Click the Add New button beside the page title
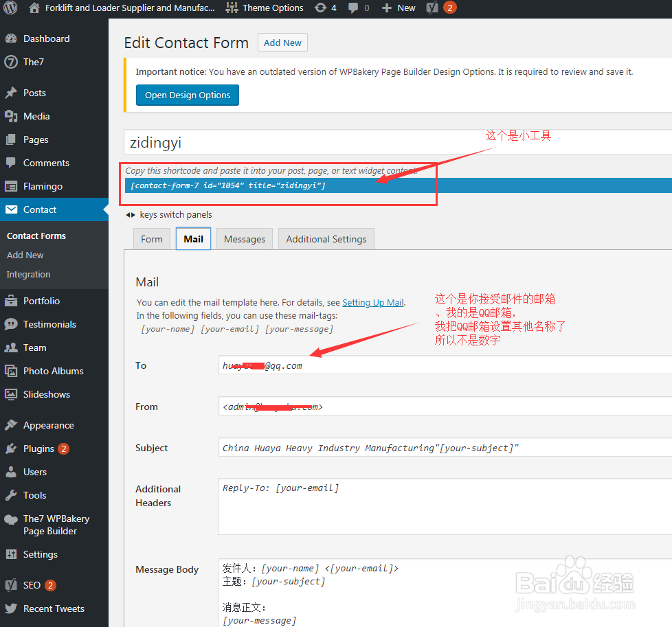The image size is (672, 627). 282,43
